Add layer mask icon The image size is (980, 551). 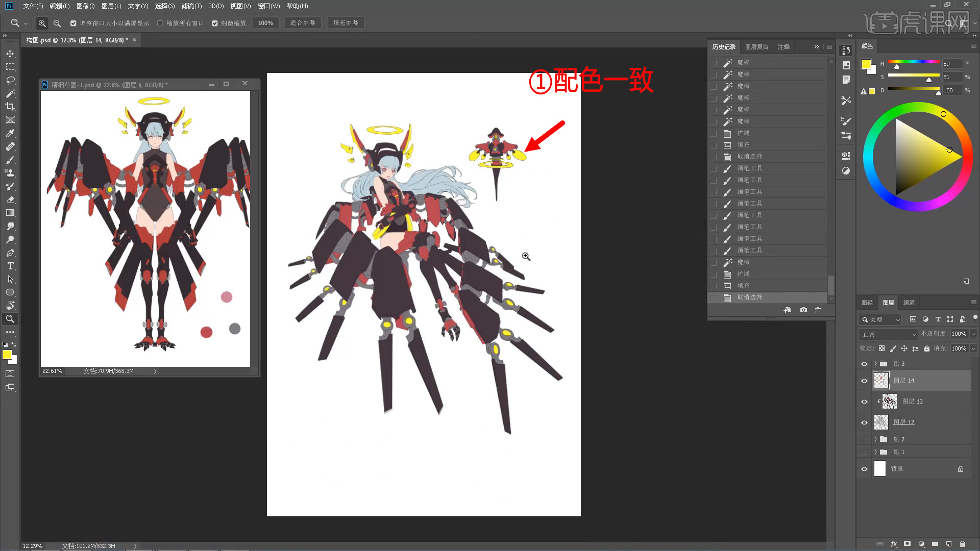[x=907, y=544]
